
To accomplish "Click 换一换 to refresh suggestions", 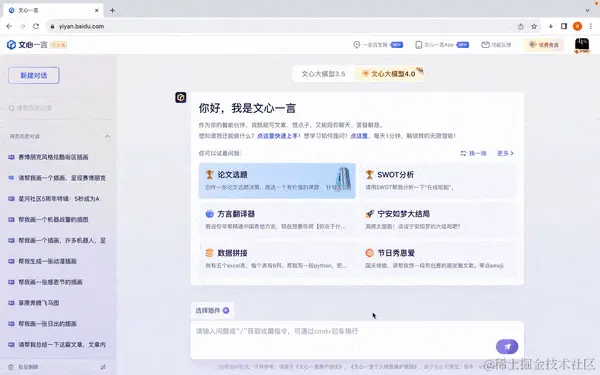I will click(x=473, y=153).
